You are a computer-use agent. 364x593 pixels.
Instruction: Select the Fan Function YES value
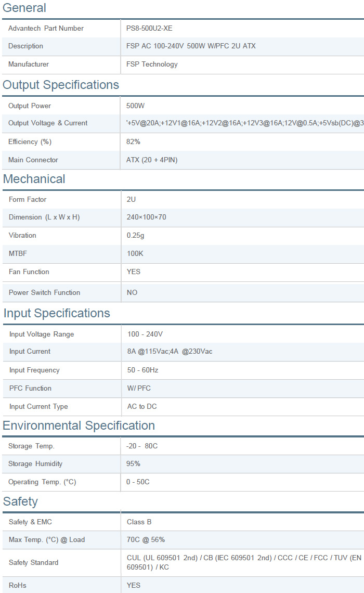134,272
